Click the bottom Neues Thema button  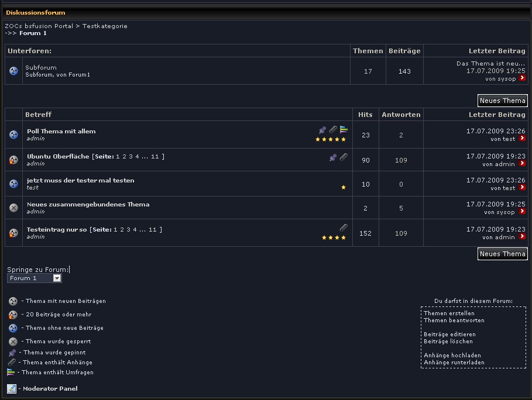502,254
